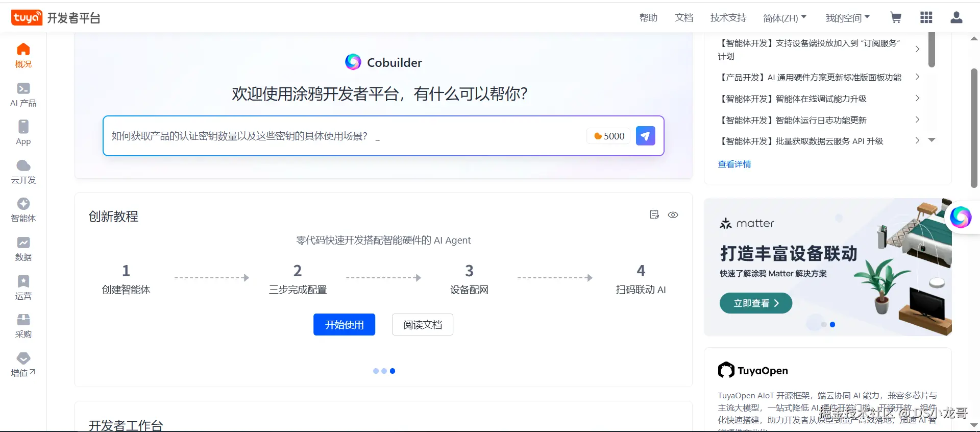Expand 【产品开发】AI 通用硬件方案 announcement chevron
Image resolution: width=980 pixels, height=432 pixels.
coord(917,77)
